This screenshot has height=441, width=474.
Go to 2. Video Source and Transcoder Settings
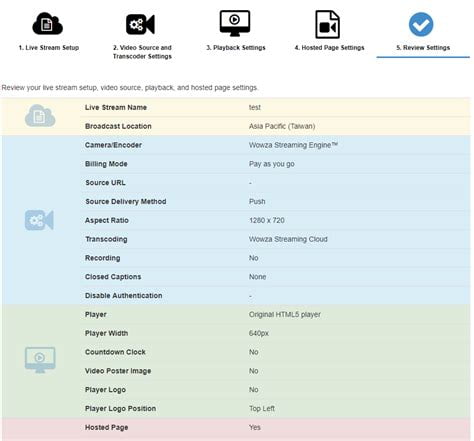click(142, 52)
